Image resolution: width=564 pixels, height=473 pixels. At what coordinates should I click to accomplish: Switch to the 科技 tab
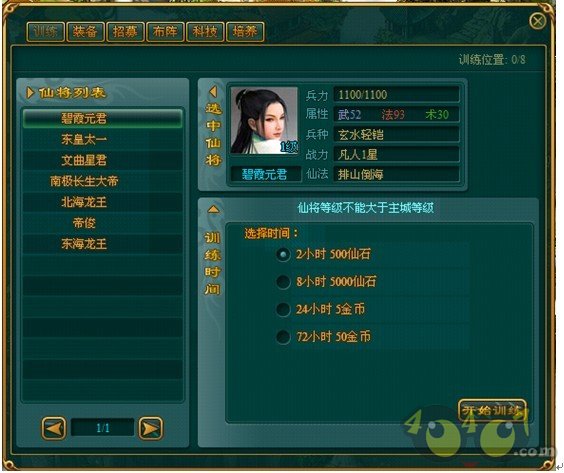click(205, 32)
